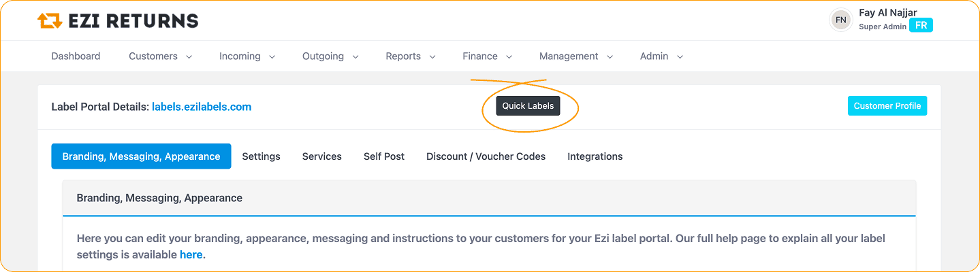Open the Finance dropdown menu
This screenshot has width=980, height=272.
tap(487, 56)
